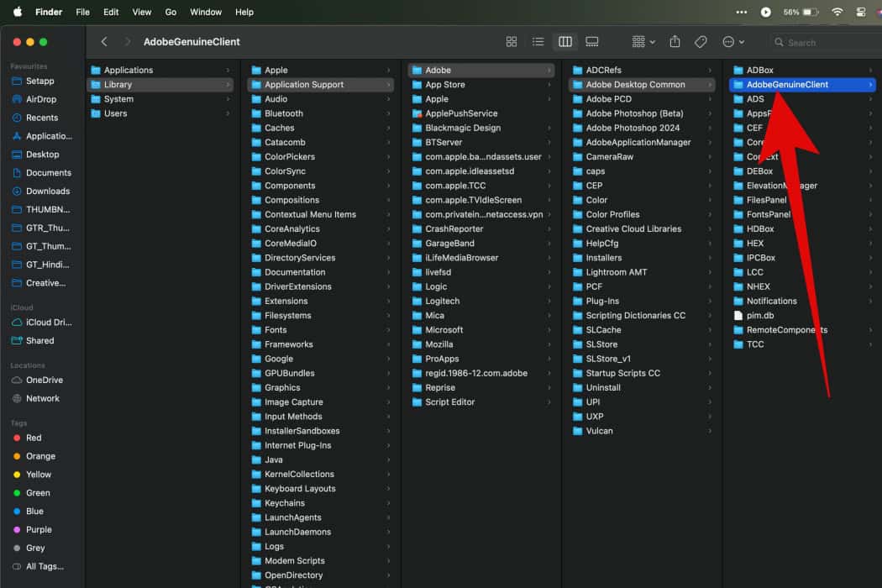Open the Go menu
This screenshot has width=882, height=588.
coord(171,13)
